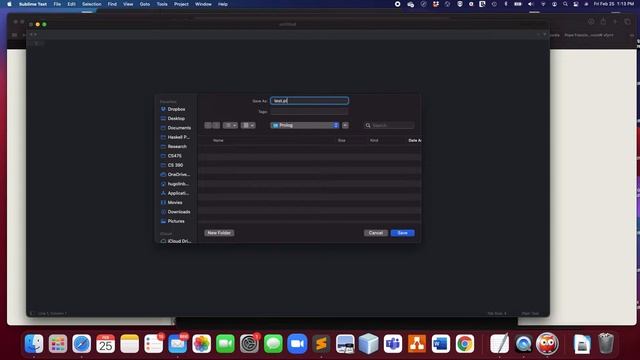Open Microsoft Teams from the dock
The height and width of the screenshot is (360, 640).
tap(393, 344)
